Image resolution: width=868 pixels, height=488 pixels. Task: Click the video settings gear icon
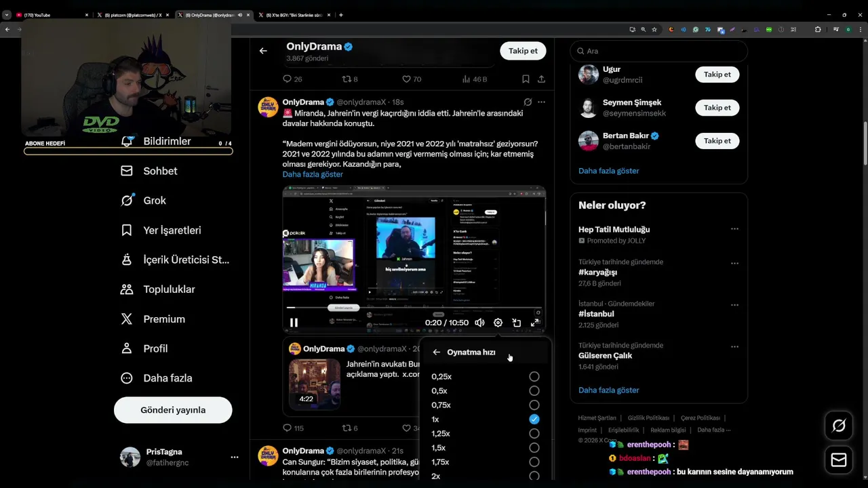[x=498, y=323]
